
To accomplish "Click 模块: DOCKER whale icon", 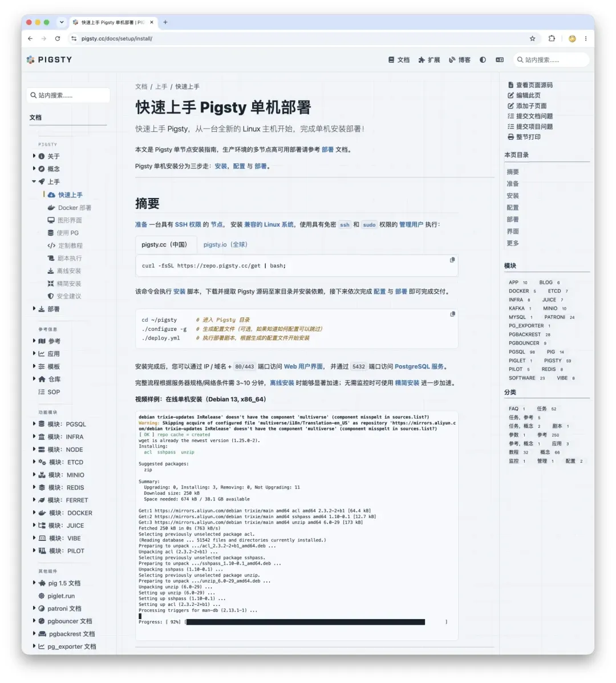I will coord(42,513).
